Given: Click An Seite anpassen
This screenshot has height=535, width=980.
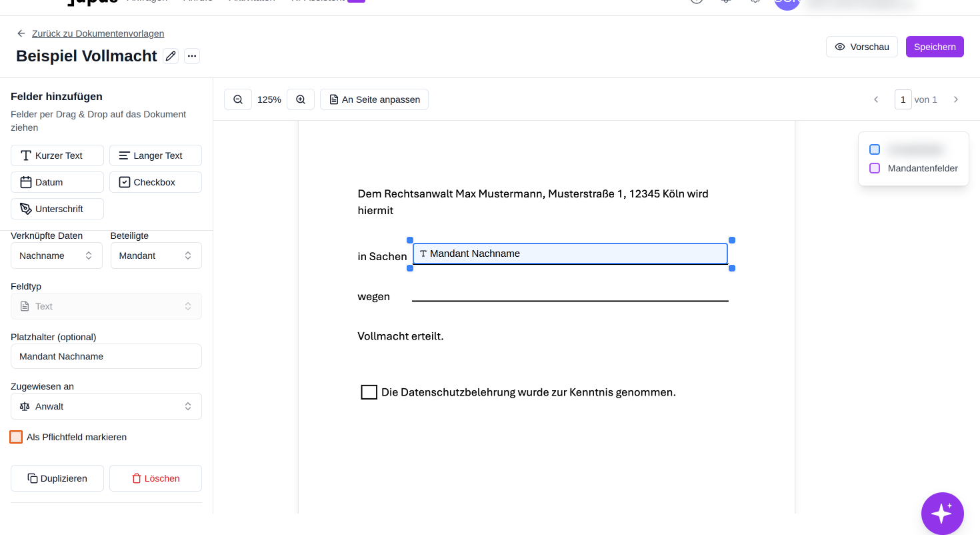Looking at the screenshot, I should [374, 99].
